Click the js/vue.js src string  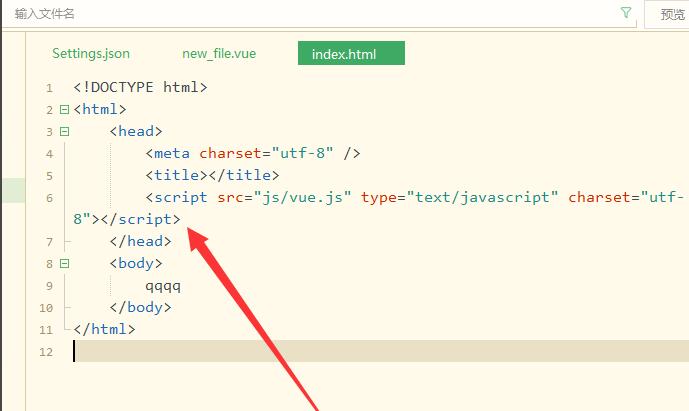(303, 198)
